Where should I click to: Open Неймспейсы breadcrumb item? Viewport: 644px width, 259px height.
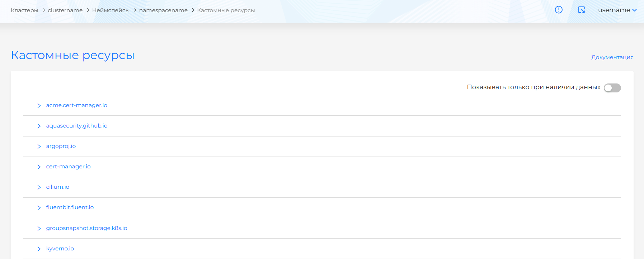coord(111,10)
